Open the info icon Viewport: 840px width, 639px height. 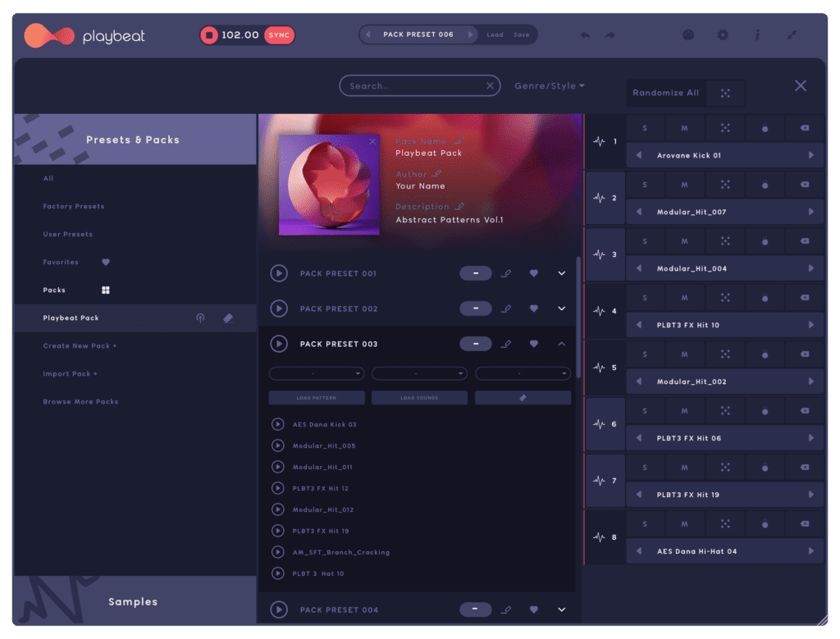[x=757, y=35]
